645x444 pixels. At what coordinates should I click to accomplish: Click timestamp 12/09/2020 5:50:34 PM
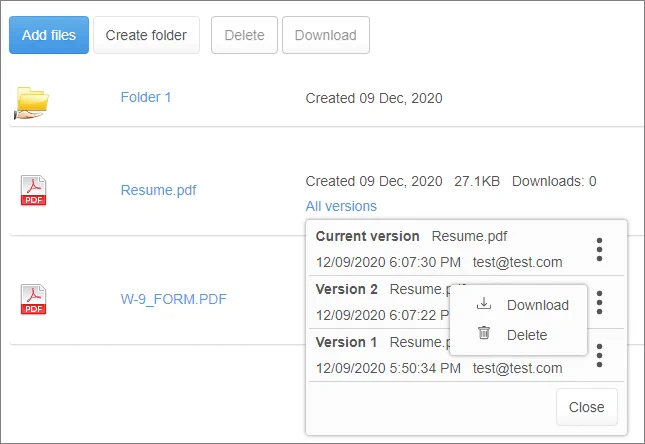pyautogui.click(x=388, y=368)
